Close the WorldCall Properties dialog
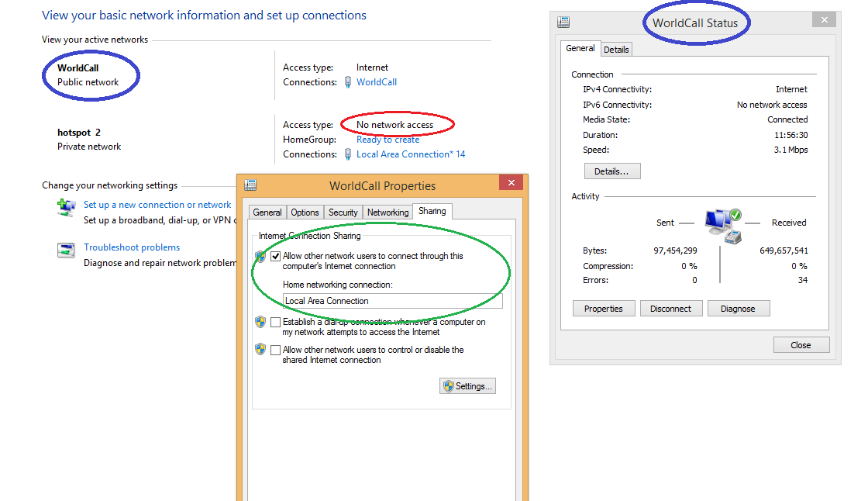 [x=511, y=182]
